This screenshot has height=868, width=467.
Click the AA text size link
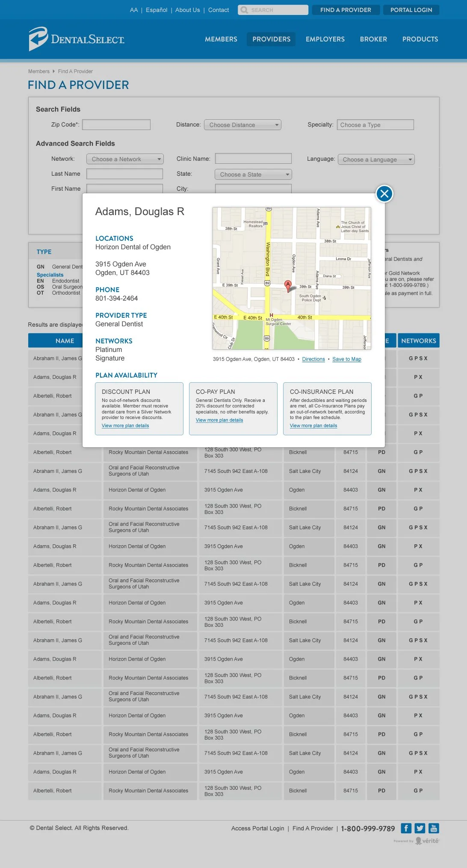click(134, 10)
